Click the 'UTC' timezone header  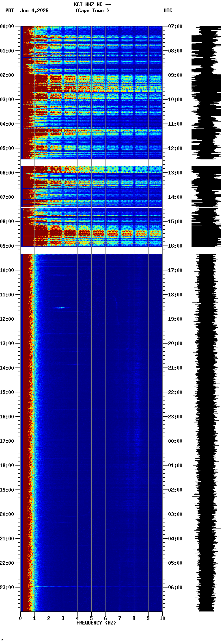click(168, 11)
